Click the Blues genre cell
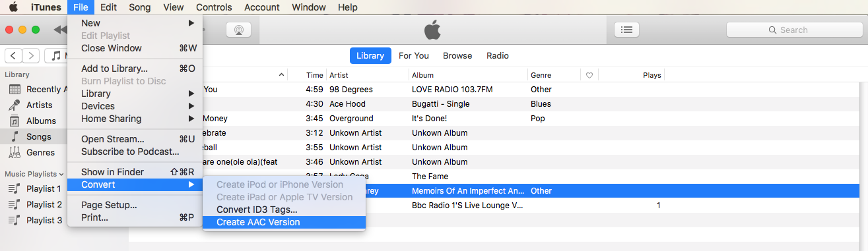 pyautogui.click(x=541, y=103)
